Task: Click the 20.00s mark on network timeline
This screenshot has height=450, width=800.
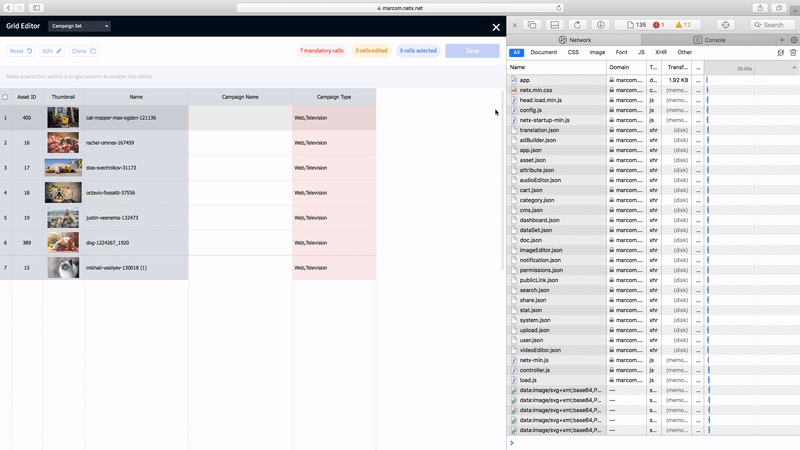Action: tap(744, 68)
